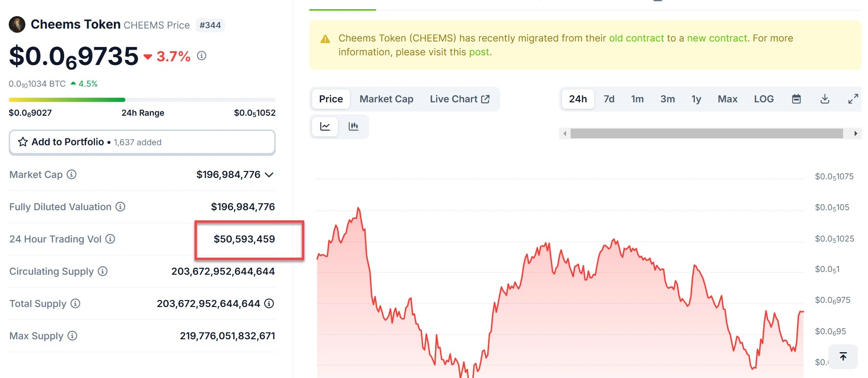Viewport: 868px width, 378px height.
Task: Toggle the LOG scale option
Action: (763, 99)
